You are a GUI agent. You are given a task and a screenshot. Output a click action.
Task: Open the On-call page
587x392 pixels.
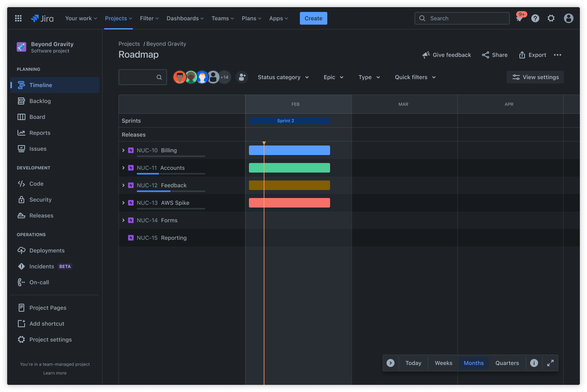click(x=39, y=282)
